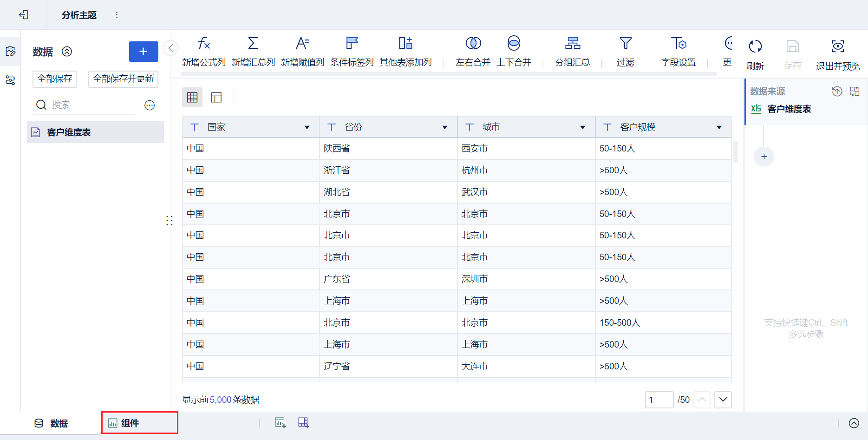Click 新增汇总列 sigma tool
Screen dimensions: 868x440
253,52
